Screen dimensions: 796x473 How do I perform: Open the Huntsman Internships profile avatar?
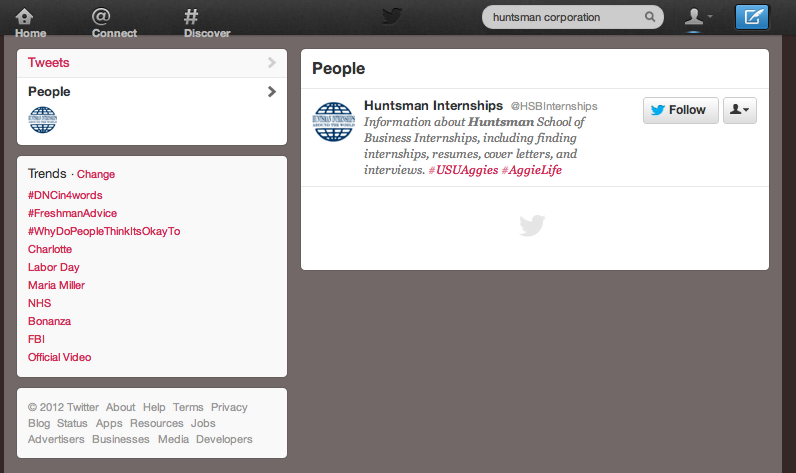[x=334, y=121]
